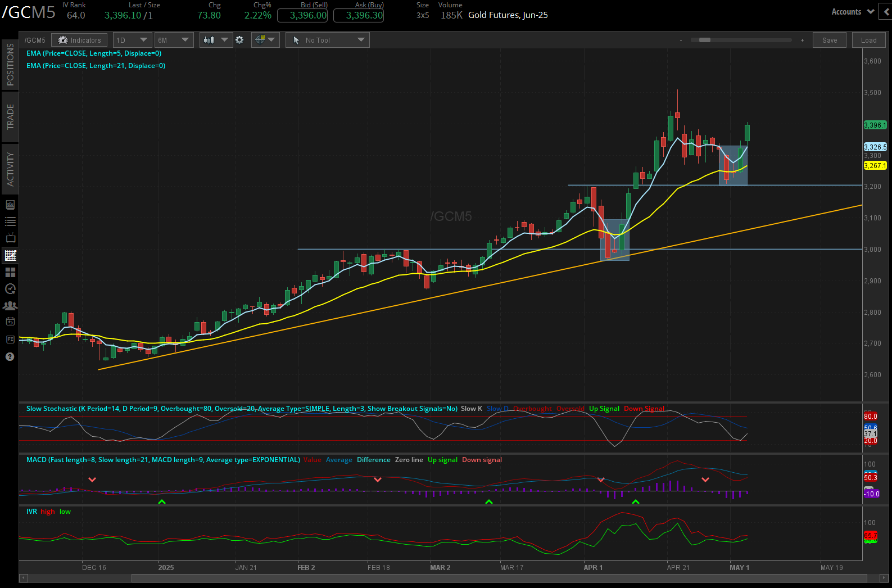
Task: Click the Save chart button
Action: click(x=829, y=40)
